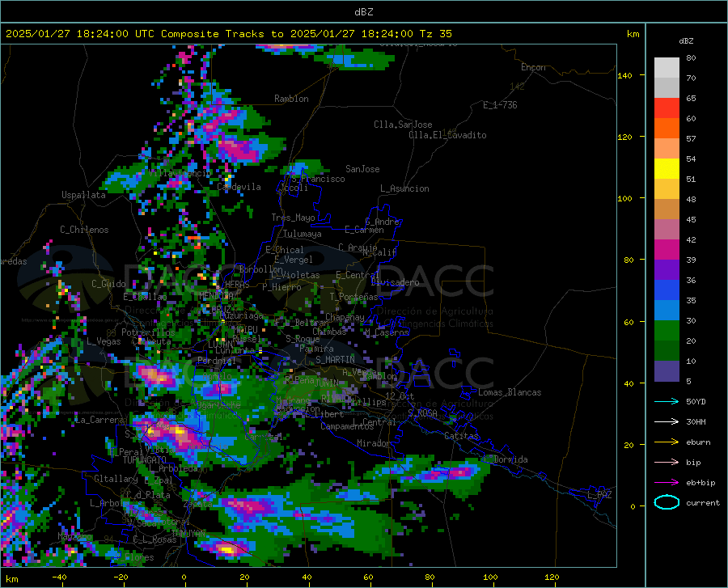Click the Campamentos place label
Viewport: 728px width, 588px height.
coord(347,426)
